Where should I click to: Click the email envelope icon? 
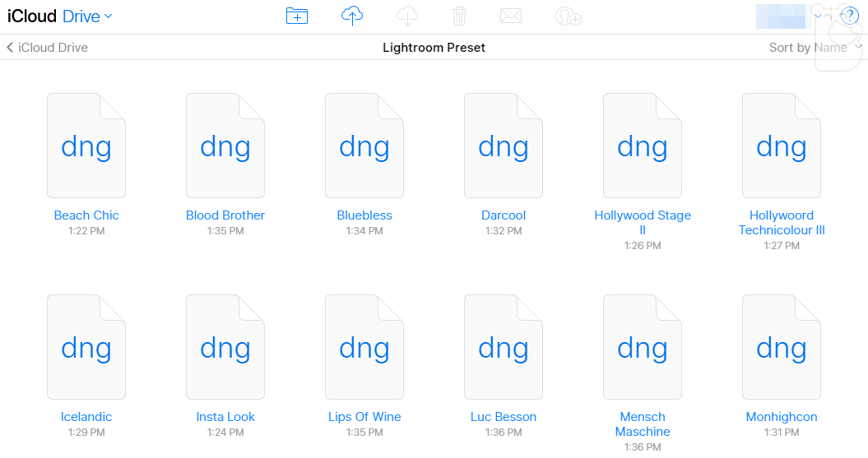pyautogui.click(x=510, y=16)
